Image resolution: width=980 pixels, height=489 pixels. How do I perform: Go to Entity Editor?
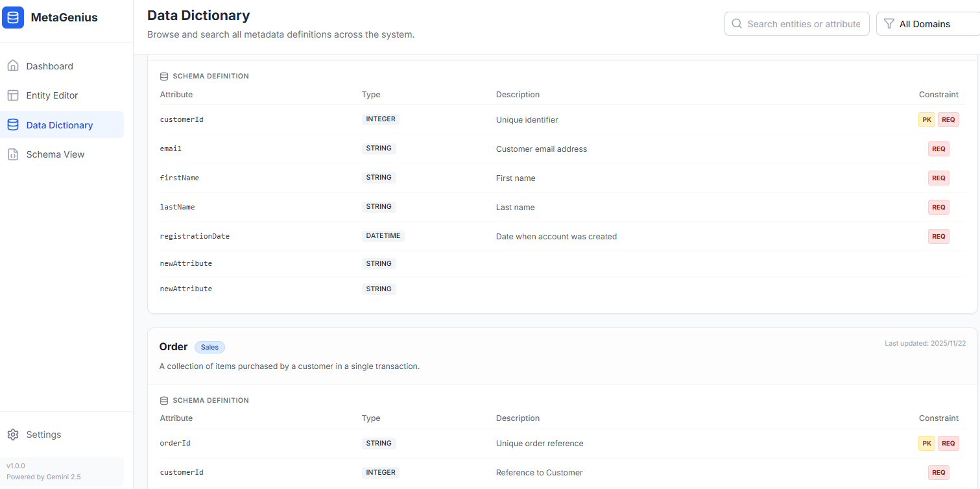(52, 95)
